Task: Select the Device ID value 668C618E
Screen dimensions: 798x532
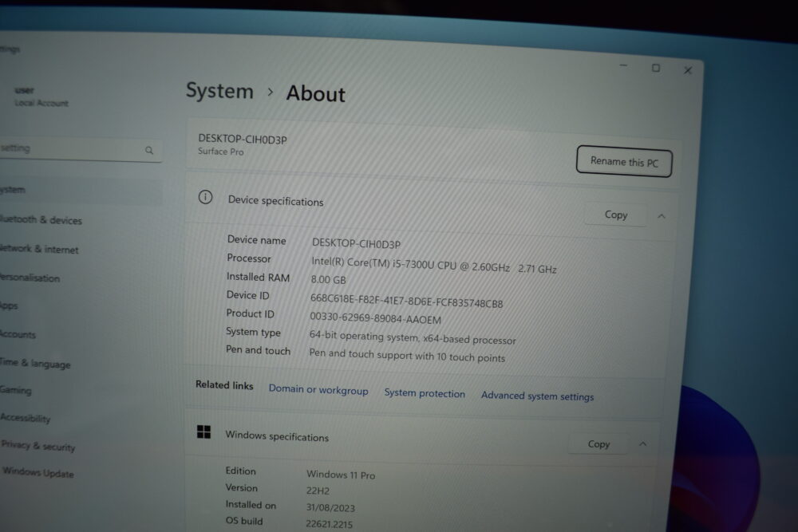Action: [x=406, y=301]
